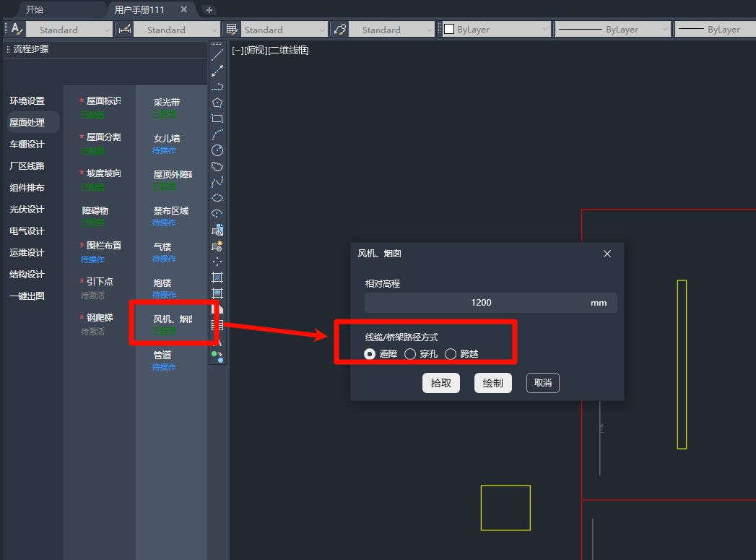The width and height of the screenshot is (756, 560).
Task: Select the Line drawing tool
Action: 217,55
